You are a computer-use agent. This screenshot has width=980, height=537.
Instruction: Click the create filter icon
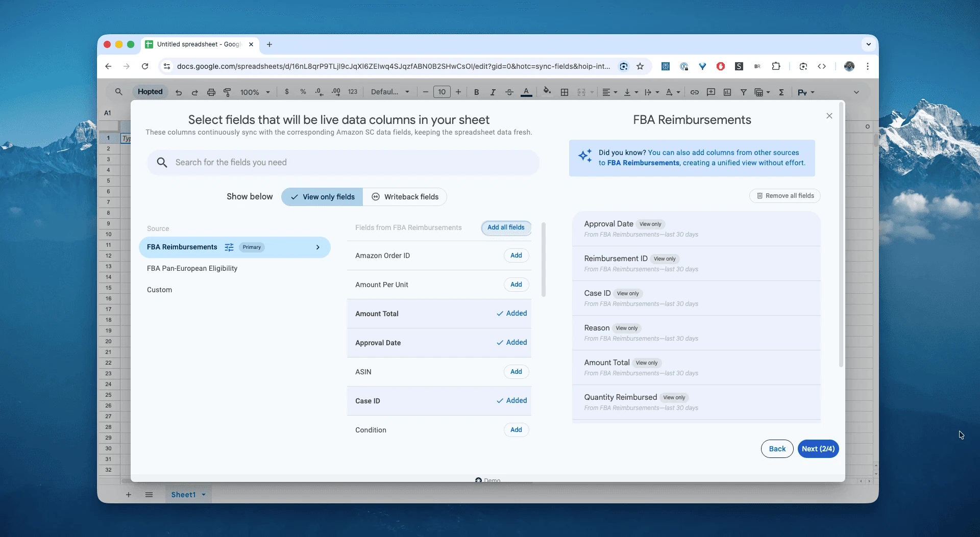click(744, 92)
